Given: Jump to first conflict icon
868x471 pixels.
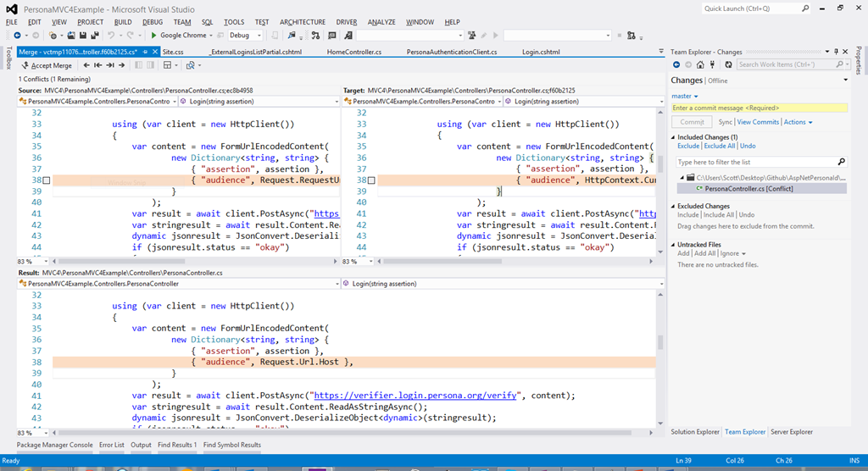Looking at the screenshot, I should [98, 65].
